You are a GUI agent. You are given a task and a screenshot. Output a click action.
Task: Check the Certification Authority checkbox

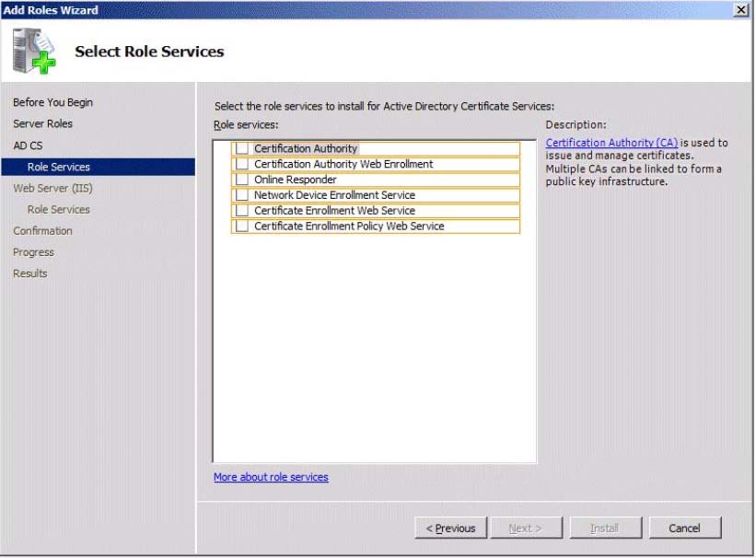(242, 148)
